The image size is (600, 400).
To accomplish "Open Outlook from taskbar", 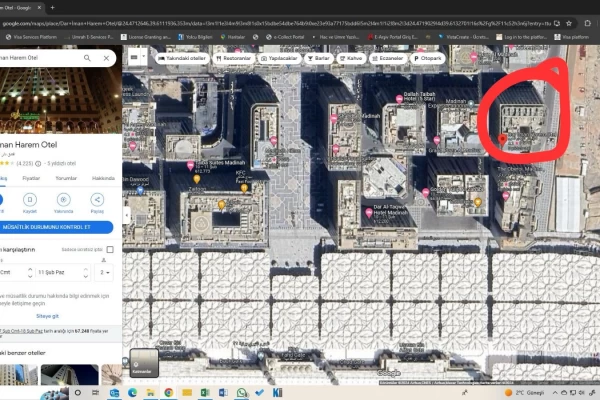I will (114, 393).
